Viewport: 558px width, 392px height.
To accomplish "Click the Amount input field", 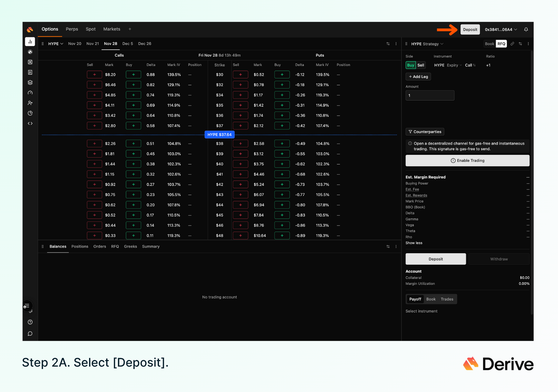I will pyautogui.click(x=430, y=95).
